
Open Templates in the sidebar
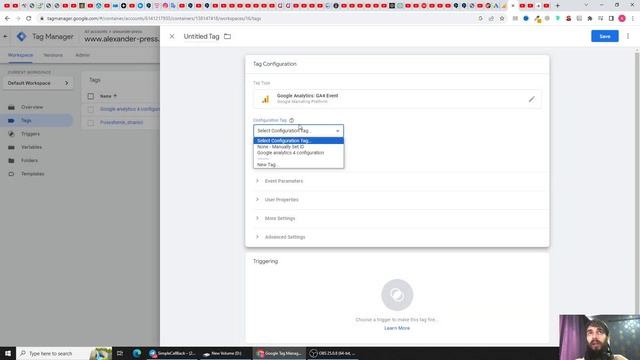tap(32, 174)
